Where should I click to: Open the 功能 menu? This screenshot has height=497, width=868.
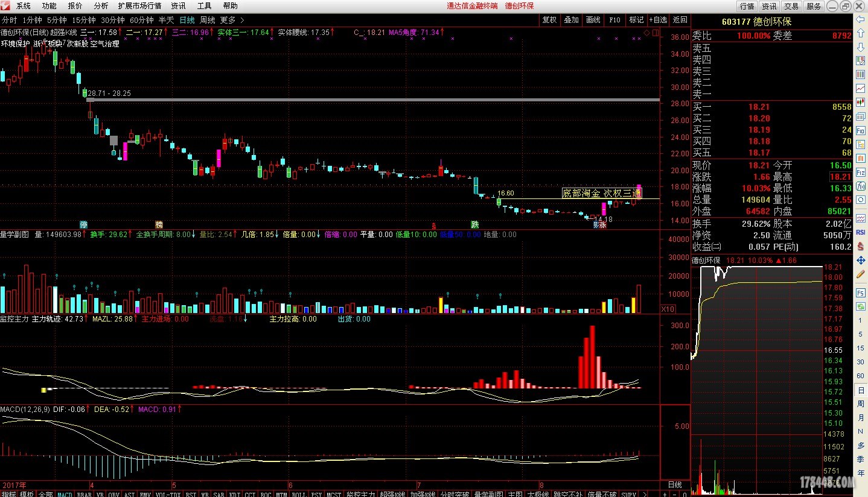[x=49, y=6]
